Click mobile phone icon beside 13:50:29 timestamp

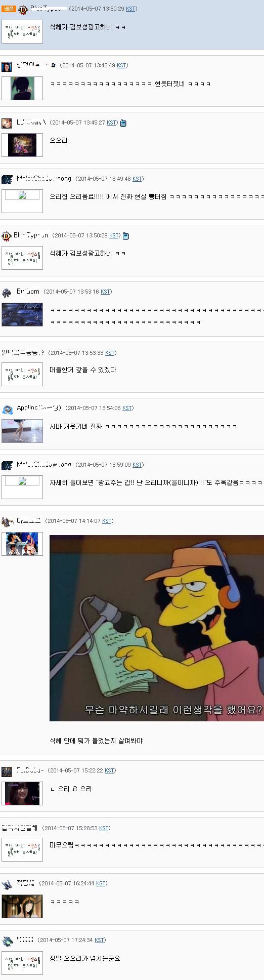(x=126, y=236)
